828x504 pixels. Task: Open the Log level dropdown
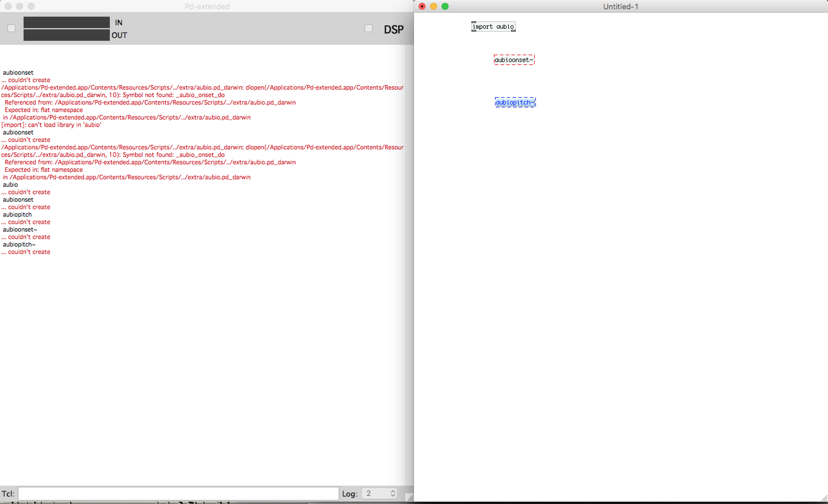click(x=379, y=493)
